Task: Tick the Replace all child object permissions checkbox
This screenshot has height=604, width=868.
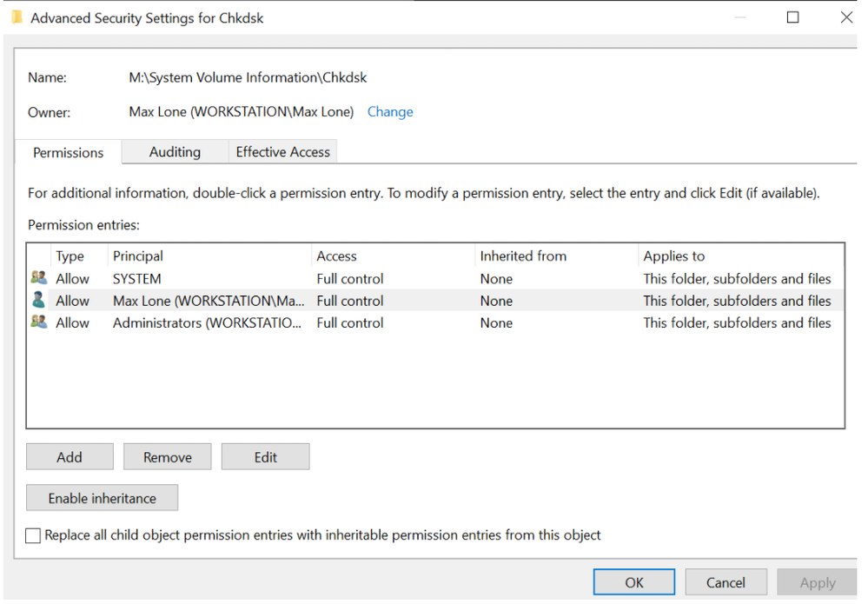Action: (x=33, y=535)
